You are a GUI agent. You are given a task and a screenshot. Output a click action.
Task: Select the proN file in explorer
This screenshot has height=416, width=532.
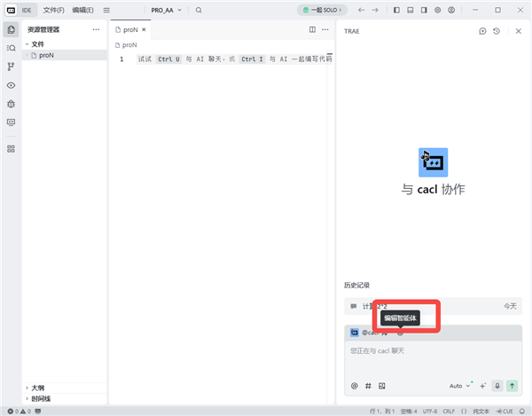pyautogui.click(x=46, y=55)
